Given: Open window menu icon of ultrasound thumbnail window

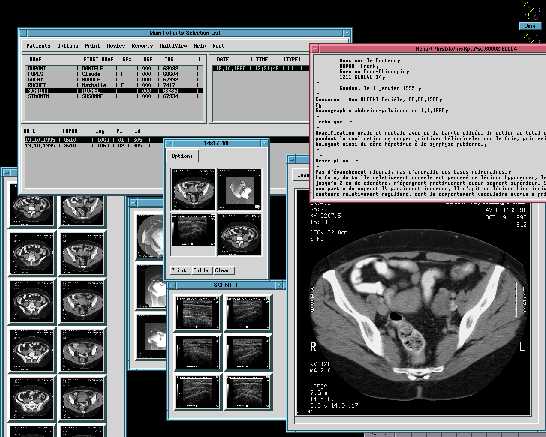Looking at the screenshot, I should tap(172, 286).
